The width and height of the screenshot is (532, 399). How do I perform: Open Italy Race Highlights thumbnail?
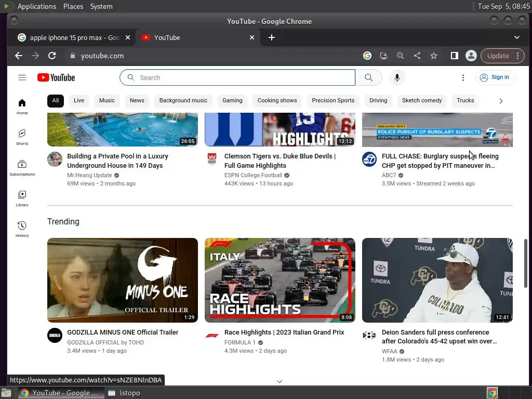click(280, 280)
